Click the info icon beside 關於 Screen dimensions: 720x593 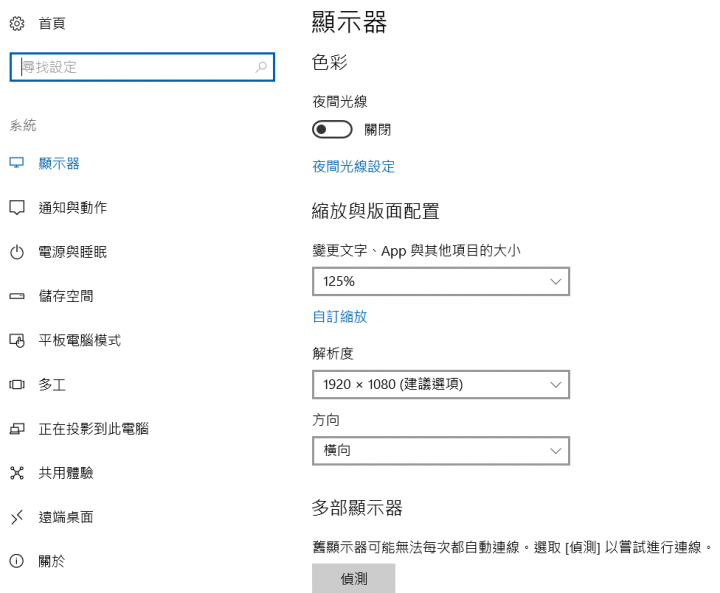tap(17, 561)
